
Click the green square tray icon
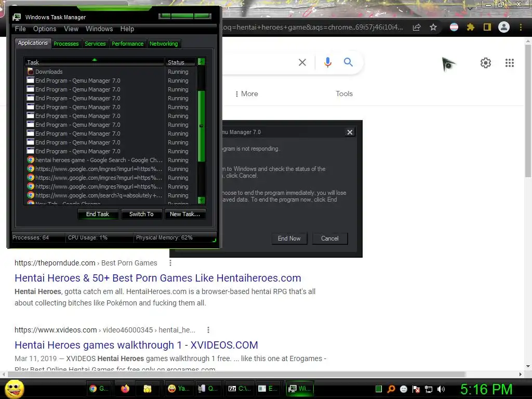coord(379,389)
